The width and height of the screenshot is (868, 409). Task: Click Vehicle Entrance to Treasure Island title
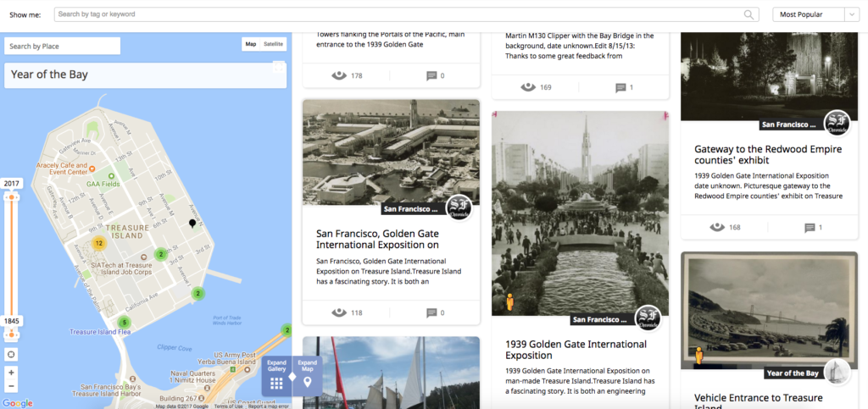[x=759, y=402]
